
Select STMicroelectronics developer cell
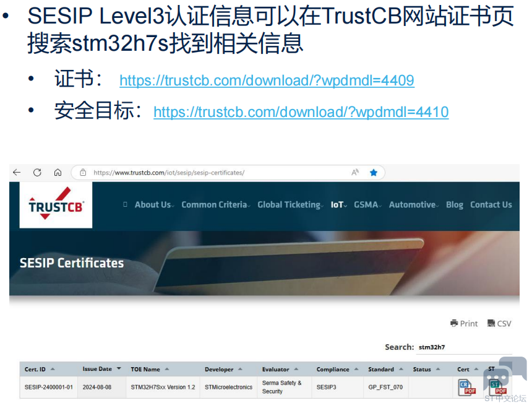228,388
